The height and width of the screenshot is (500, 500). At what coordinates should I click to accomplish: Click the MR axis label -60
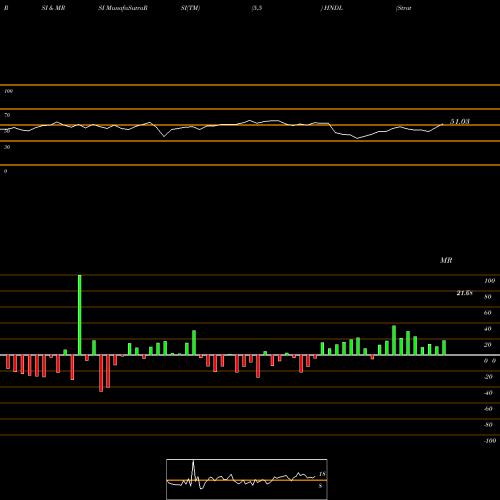click(x=488, y=409)
